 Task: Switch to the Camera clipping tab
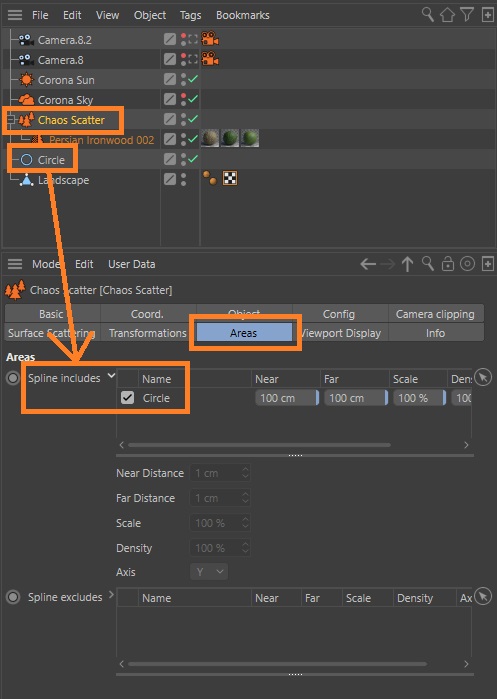tap(435, 314)
